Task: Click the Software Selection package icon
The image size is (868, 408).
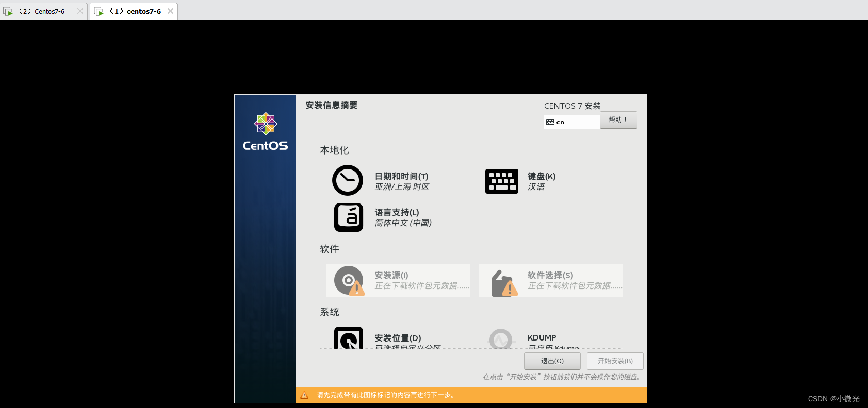Action: point(504,283)
